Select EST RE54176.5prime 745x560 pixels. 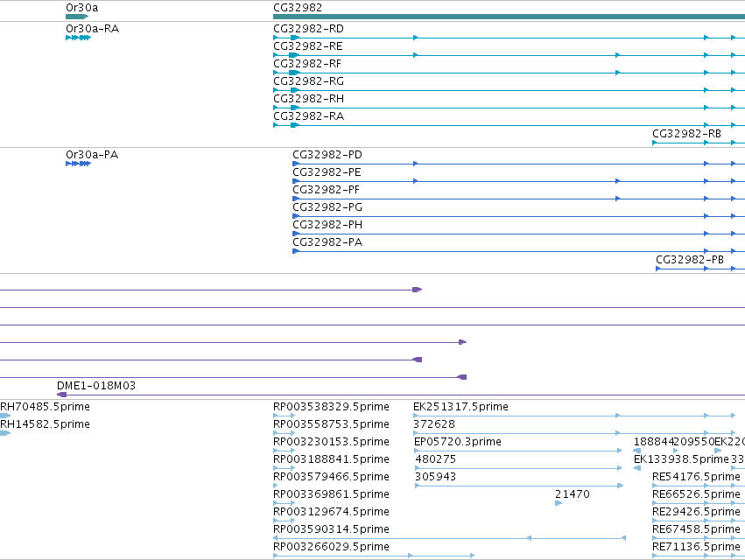point(696,477)
